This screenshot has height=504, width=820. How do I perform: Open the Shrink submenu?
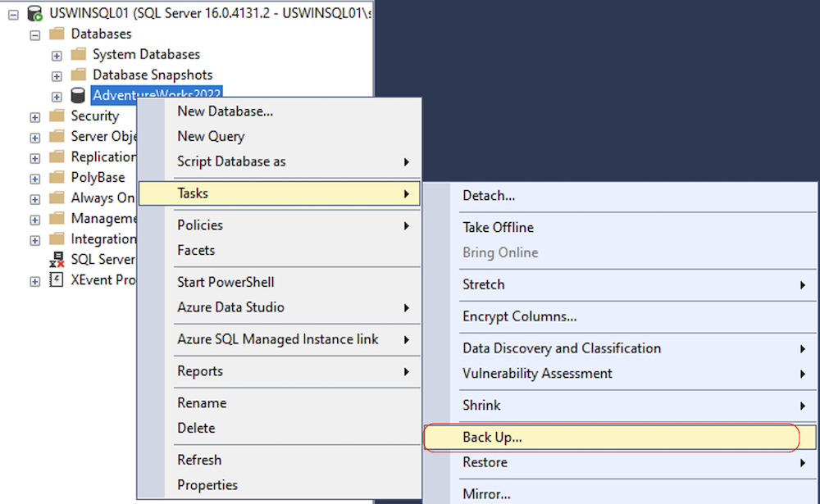481,406
